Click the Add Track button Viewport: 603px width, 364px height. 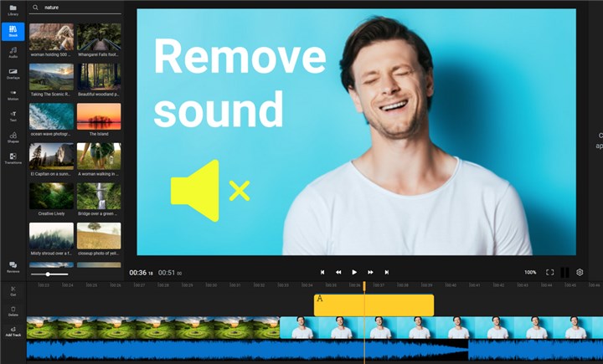(x=13, y=331)
